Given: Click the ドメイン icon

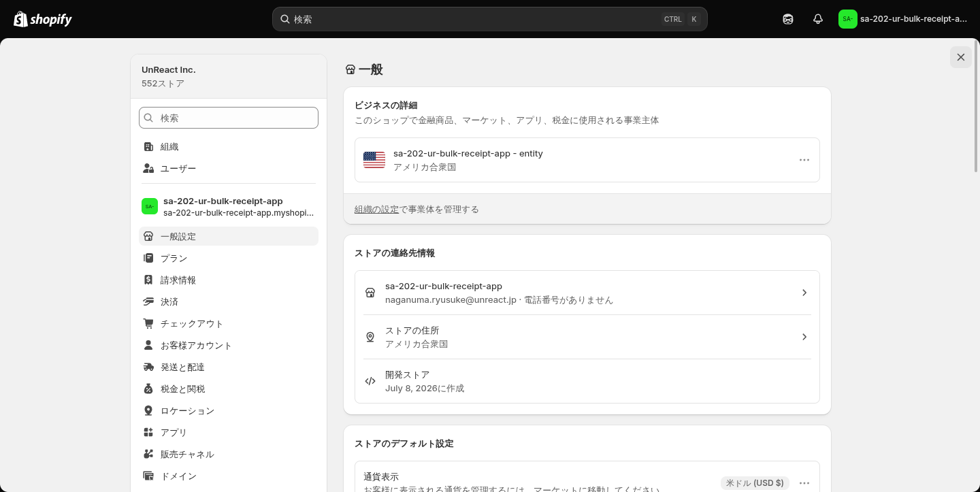Looking at the screenshot, I should click(148, 476).
